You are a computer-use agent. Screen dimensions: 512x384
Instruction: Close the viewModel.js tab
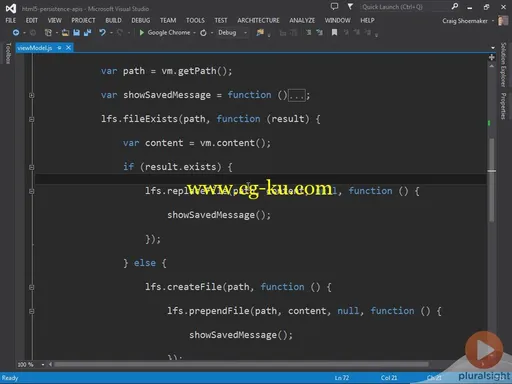(68, 48)
